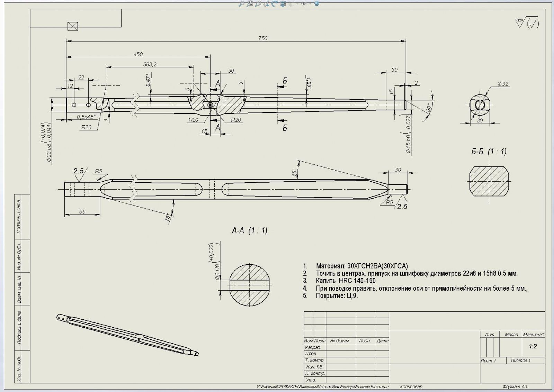Activate the Rotate view curved arrow icon
This screenshot has width=554, height=392.
point(275,4)
